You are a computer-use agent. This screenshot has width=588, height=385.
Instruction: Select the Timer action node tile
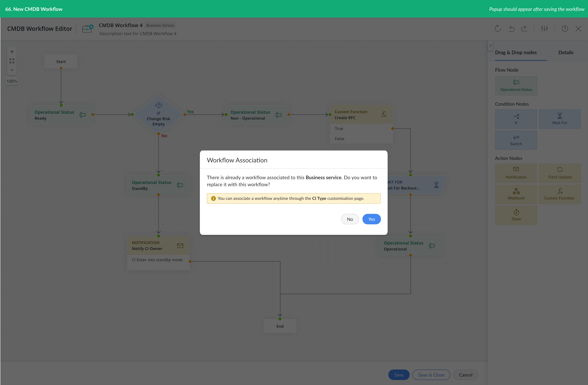[516, 215]
